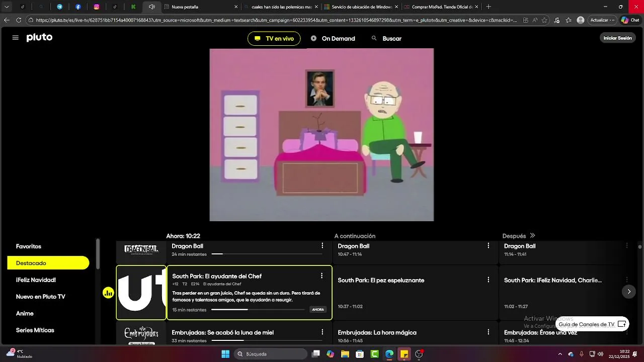This screenshot has width=644, height=362.
Task: Open the South Park channel logo thumbnail
Action: click(141, 293)
